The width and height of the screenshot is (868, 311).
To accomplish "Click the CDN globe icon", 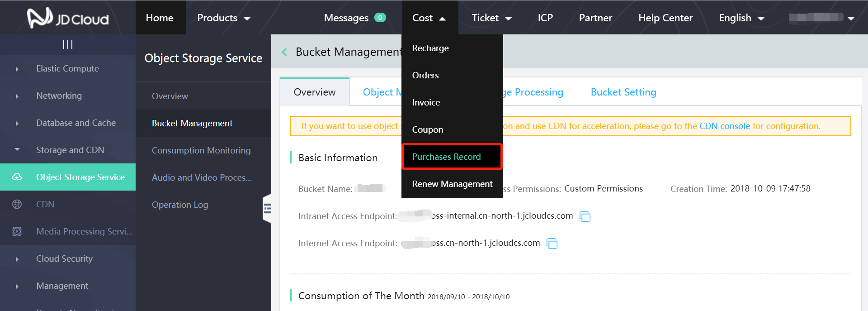I will [17, 204].
